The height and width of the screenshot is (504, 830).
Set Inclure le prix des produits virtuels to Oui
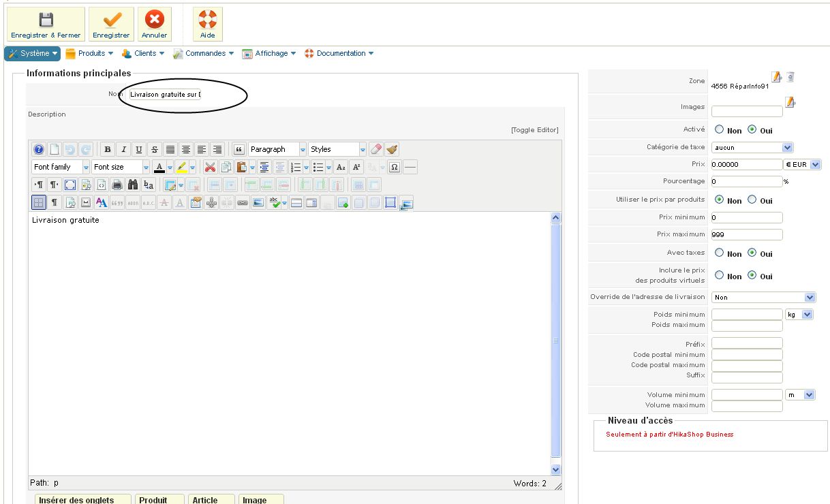752,276
